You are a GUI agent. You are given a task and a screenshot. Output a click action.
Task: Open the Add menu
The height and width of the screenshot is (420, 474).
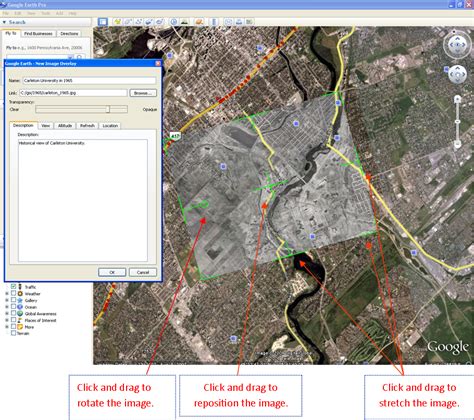click(x=59, y=13)
